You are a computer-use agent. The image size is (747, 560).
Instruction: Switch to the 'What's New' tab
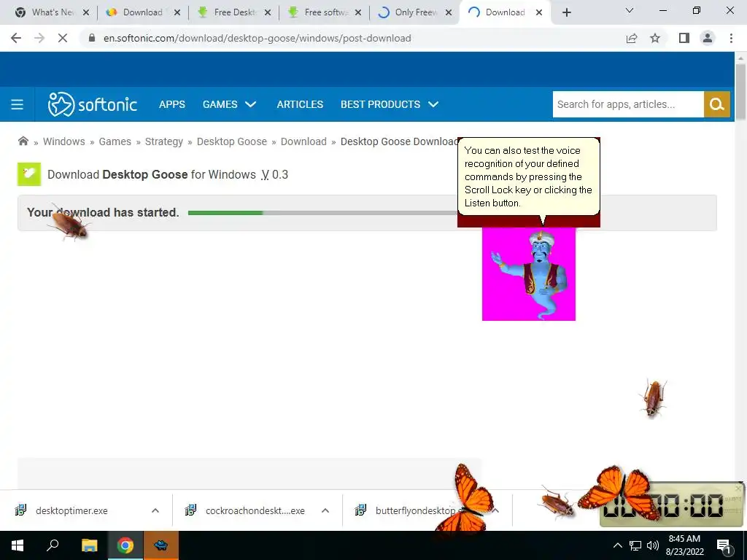(x=53, y=12)
